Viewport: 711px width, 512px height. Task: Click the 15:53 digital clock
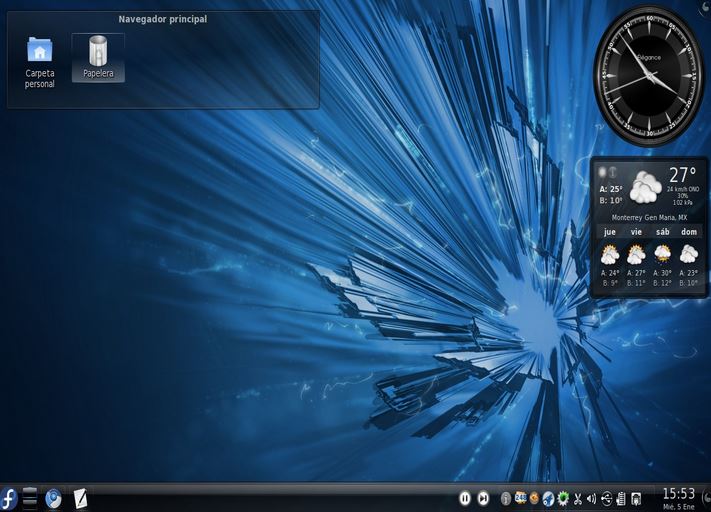point(678,496)
